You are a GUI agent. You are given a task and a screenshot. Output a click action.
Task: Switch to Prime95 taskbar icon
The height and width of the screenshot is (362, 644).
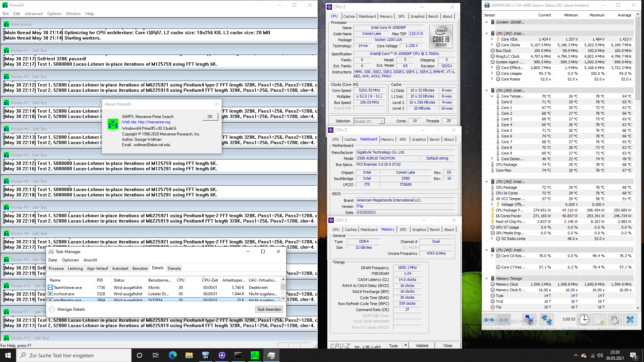click(255, 355)
